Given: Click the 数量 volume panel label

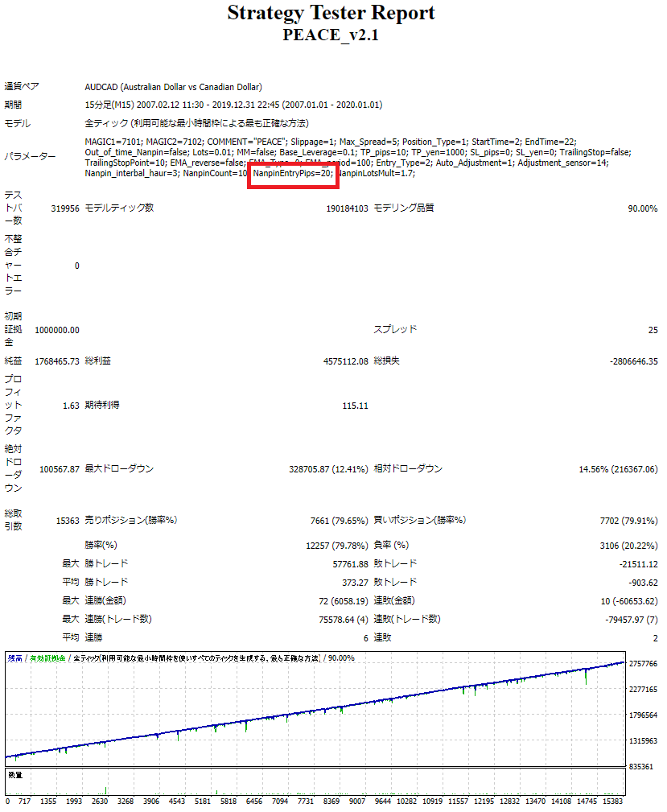Looking at the screenshot, I should tap(15, 774).
